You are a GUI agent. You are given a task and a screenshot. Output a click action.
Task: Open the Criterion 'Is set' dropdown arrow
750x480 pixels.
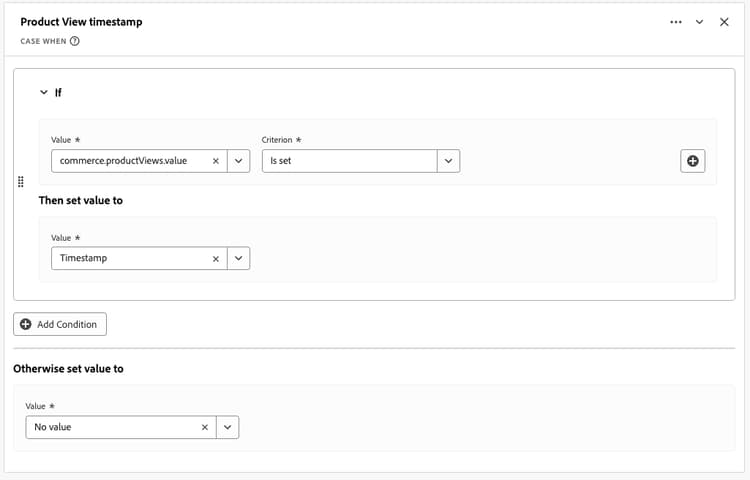[x=448, y=161]
